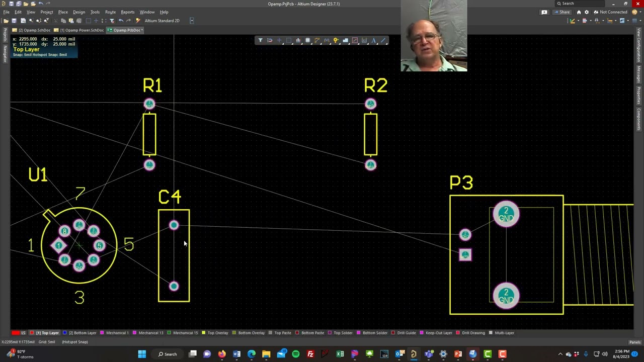Viewport: 644px width, 362px height.
Task: Open the View Configuration side panel tab
Action: [x=639, y=46]
